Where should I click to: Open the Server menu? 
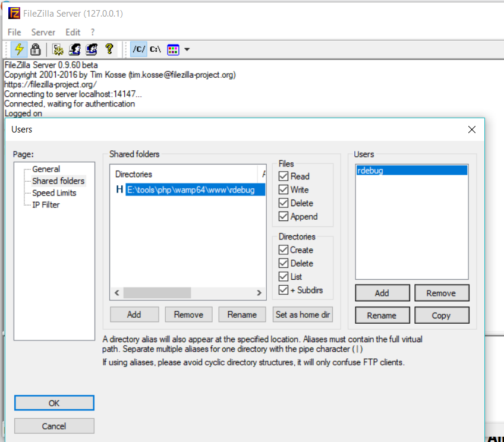[43, 32]
